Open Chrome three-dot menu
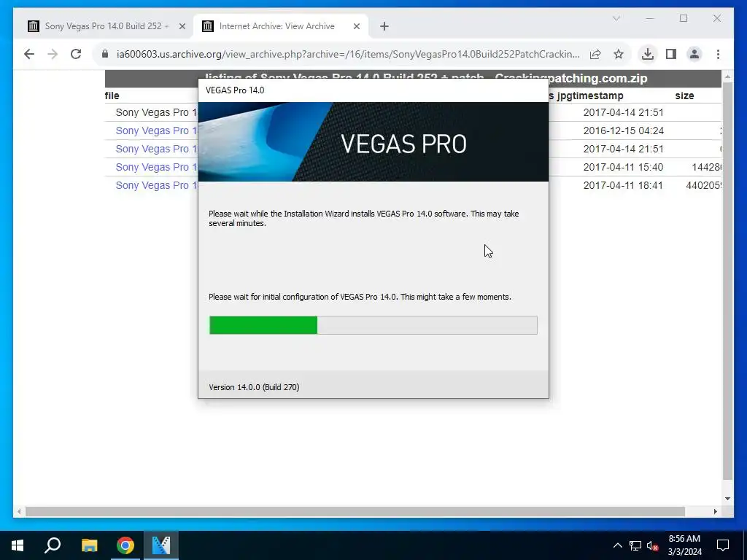The width and height of the screenshot is (747, 560). coord(718,54)
